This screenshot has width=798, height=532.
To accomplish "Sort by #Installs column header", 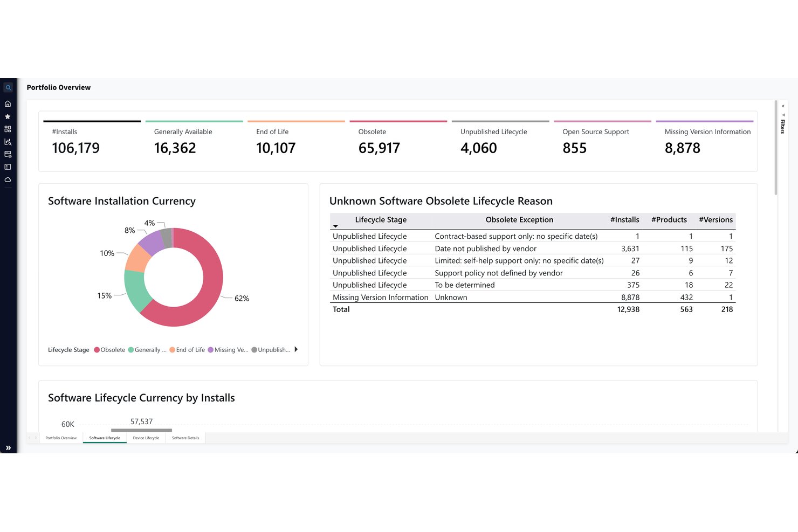I will [x=624, y=220].
